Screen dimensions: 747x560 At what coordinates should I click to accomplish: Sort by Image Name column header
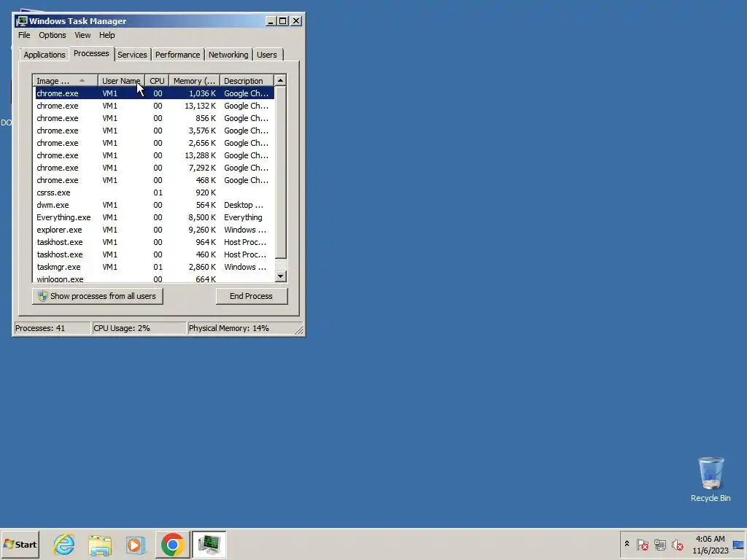[x=65, y=81]
